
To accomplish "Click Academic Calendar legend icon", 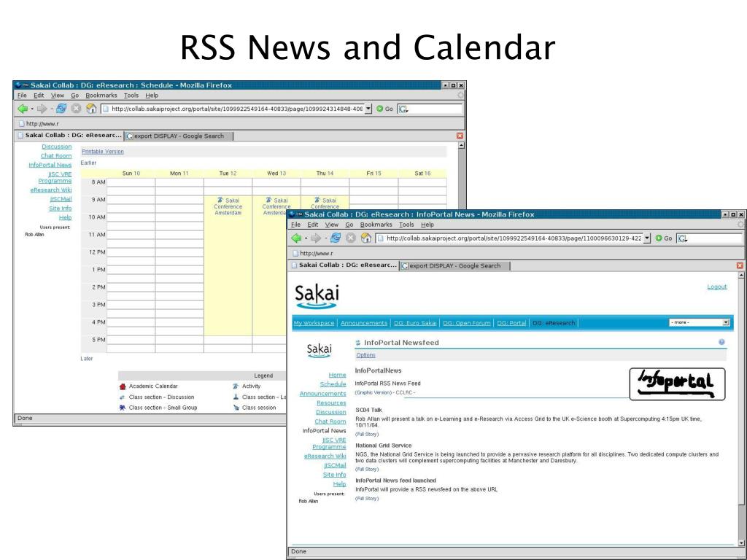I will (x=123, y=386).
